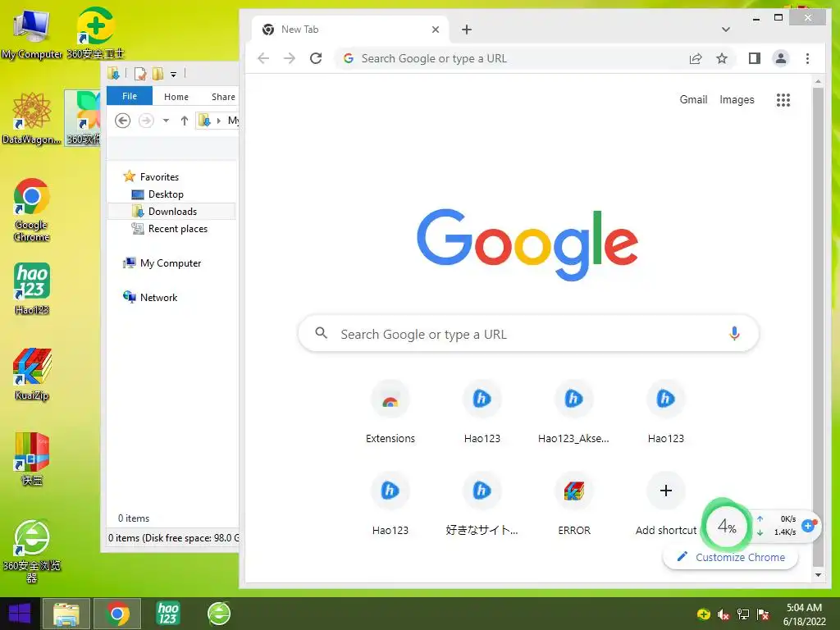Click muted volume tray icon
The width and height of the screenshot is (840, 630).
724,614
